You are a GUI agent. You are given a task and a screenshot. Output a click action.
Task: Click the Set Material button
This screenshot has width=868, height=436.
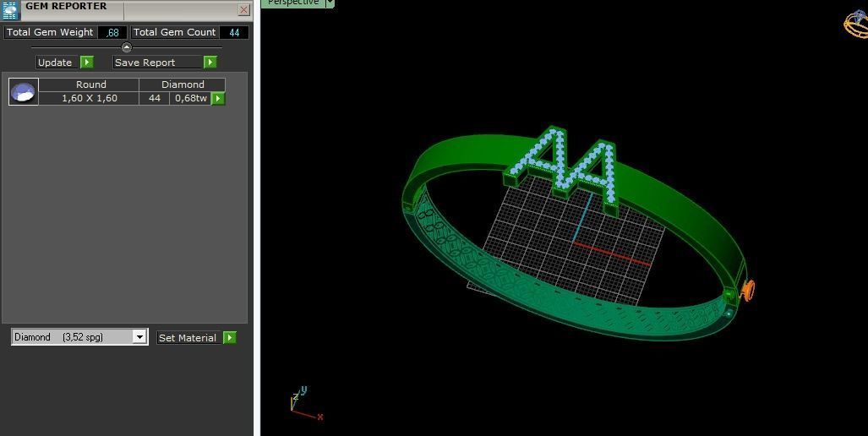(x=188, y=337)
